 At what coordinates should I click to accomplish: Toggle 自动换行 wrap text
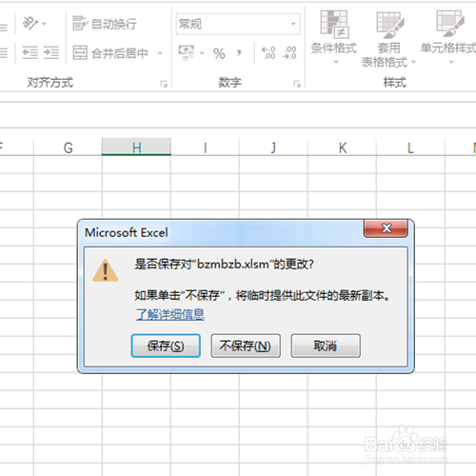click(x=105, y=24)
